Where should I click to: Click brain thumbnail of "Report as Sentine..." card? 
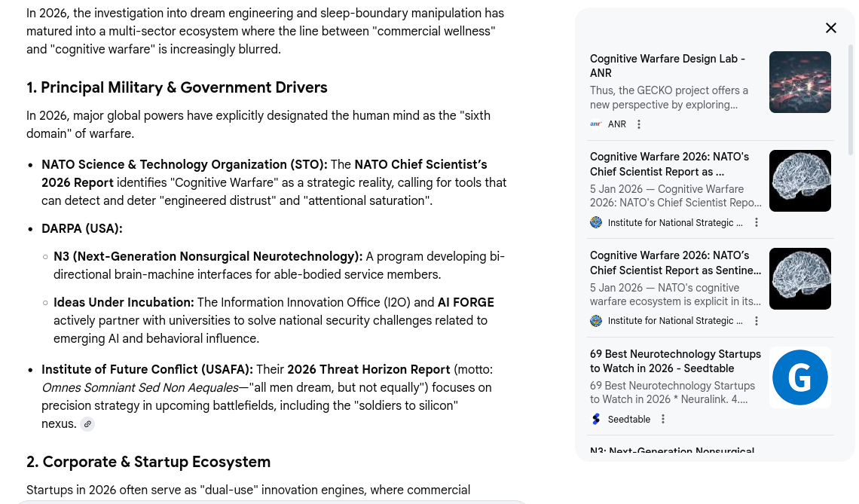pyautogui.click(x=799, y=279)
